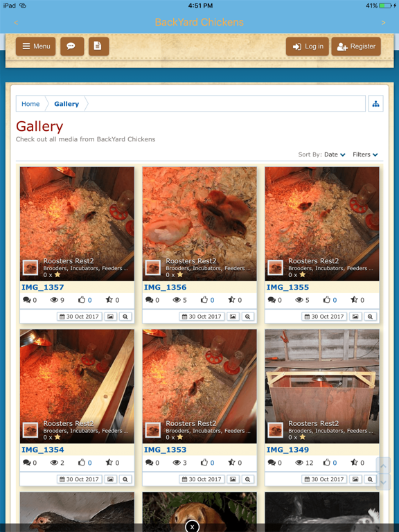
Task: Click the like thumbs-up icon for IMG_1354
Action: pyautogui.click(x=82, y=462)
